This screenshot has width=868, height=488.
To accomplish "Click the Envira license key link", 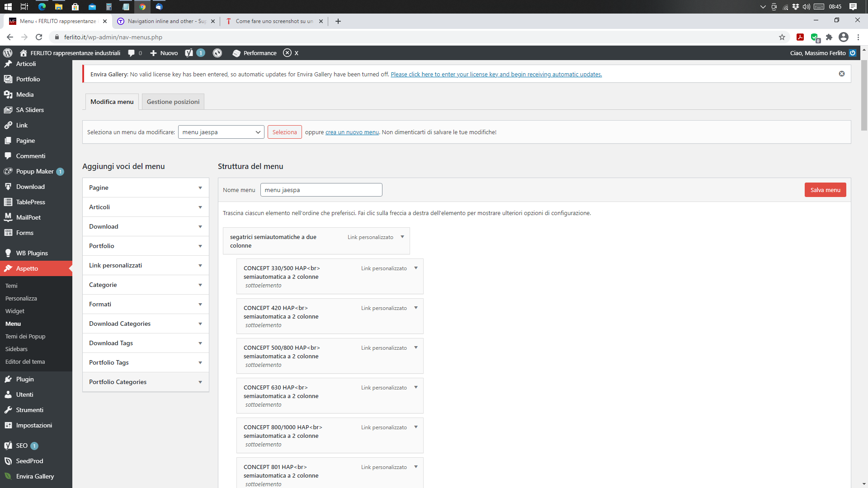I will pos(496,74).
